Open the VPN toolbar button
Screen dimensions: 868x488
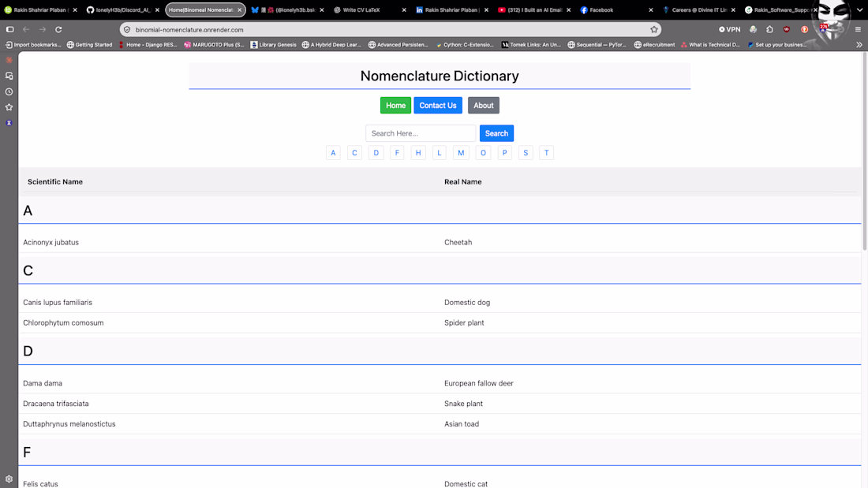[730, 29]
